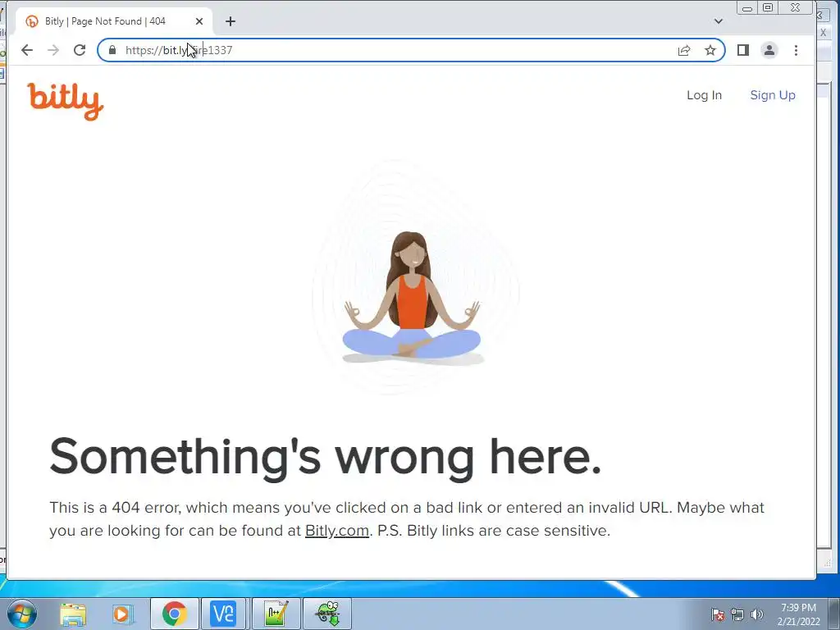
Task: Open the Chrome three-dot menu
Action: pos(796,50)
